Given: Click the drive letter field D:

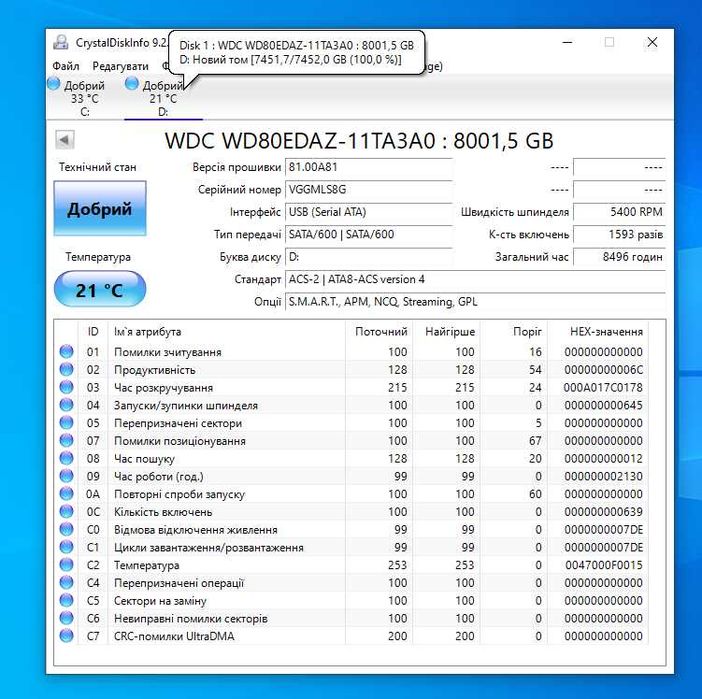Looking at the screenshot, I should [x=368, y=257].
